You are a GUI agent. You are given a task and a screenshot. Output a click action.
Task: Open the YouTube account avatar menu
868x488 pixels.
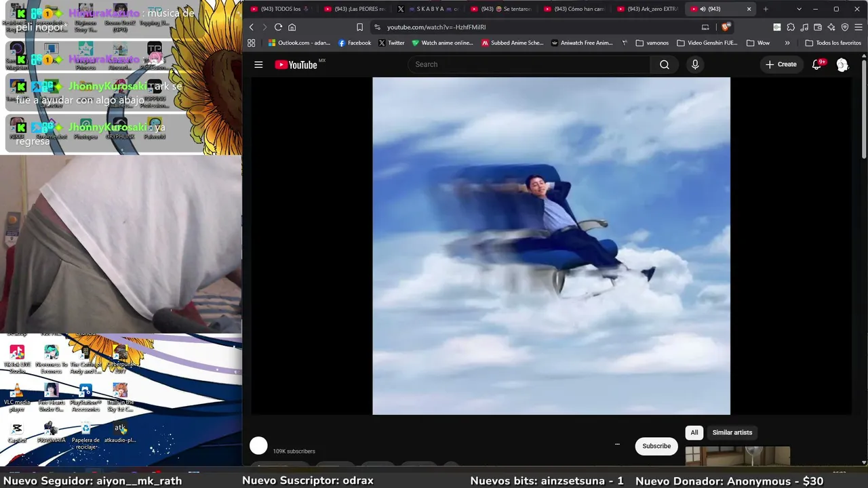(842, 64)
